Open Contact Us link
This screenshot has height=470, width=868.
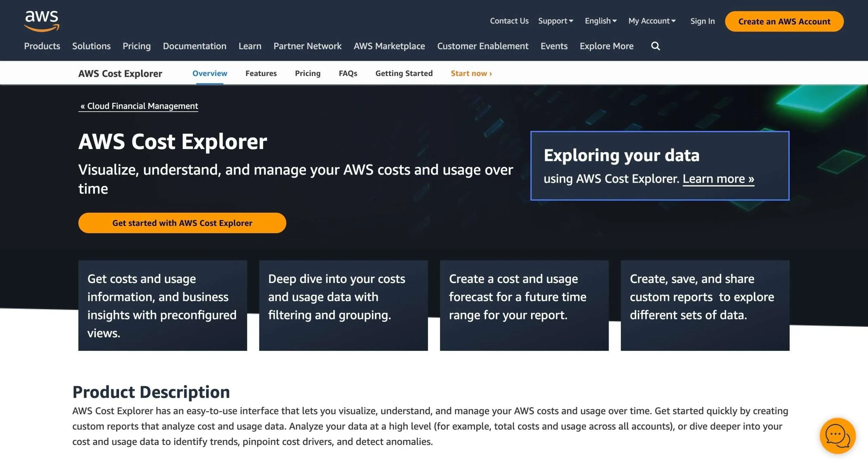[509, 21]
